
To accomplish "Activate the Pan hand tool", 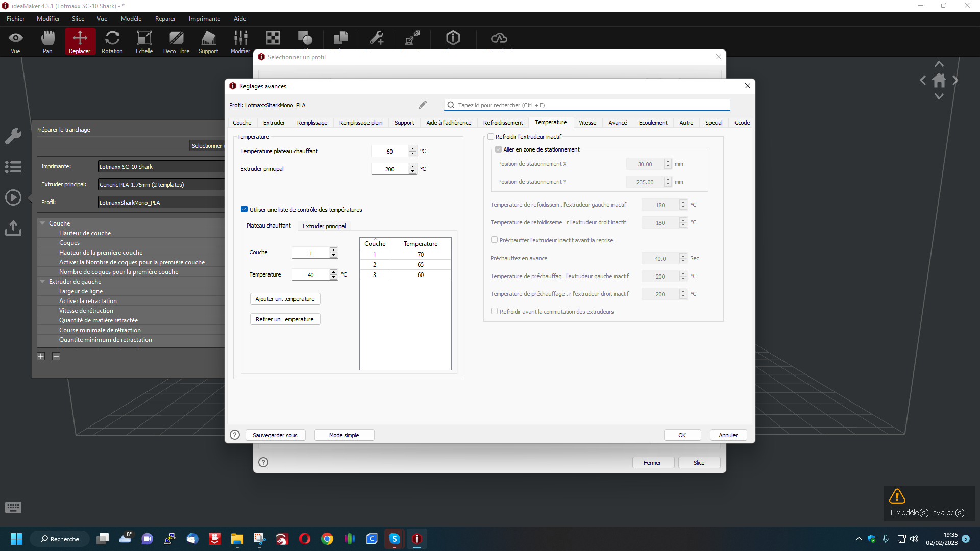I will (47, 42).
